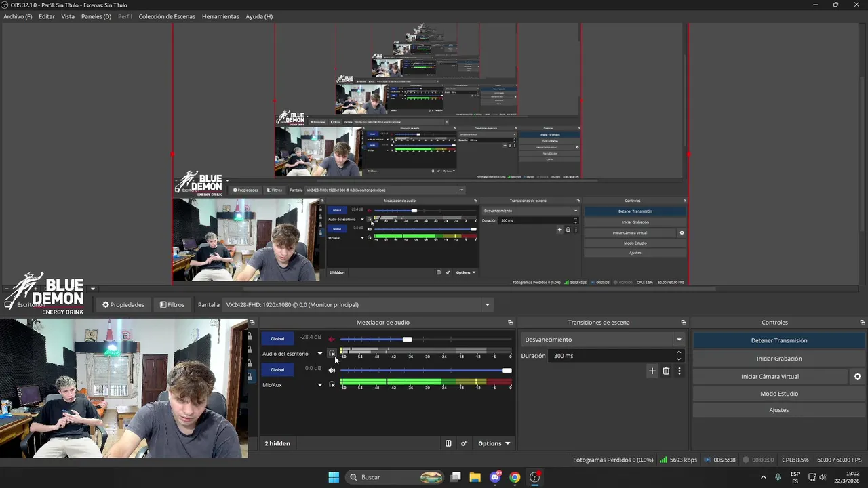Decrease Duración with the down arrow
Viewport: 868px width, 488px height.
pyautogui.click(x=679, y=359)
